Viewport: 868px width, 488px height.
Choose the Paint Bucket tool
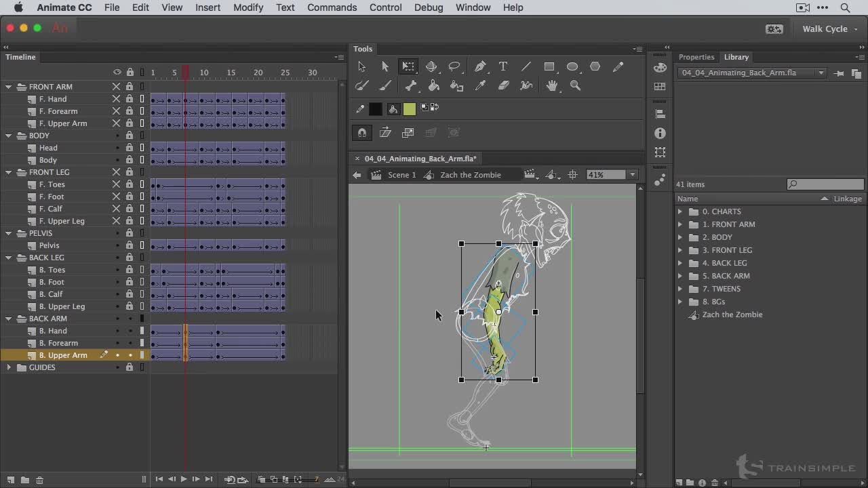click(434, 85)
